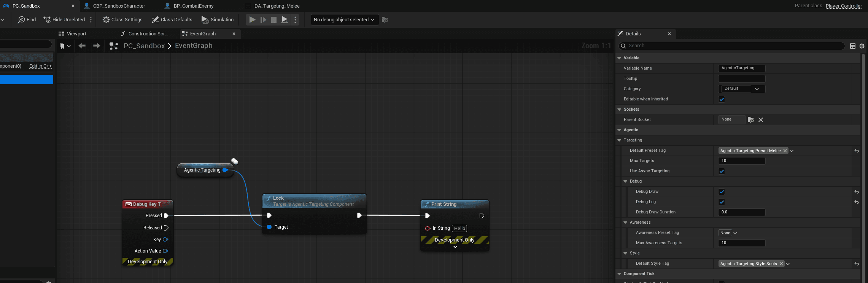Reset Debug Log to default
This screenshot has height=283, width=868.
click(857, 202)
